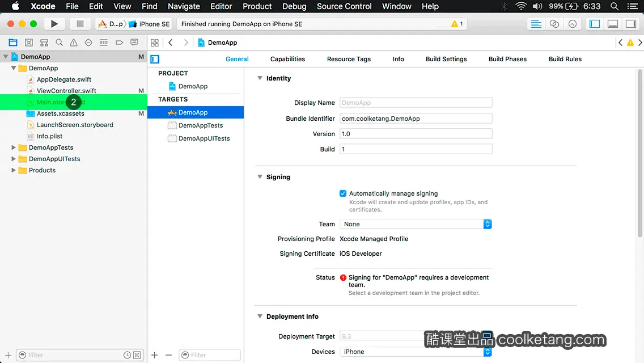Open the Project navigator folder icon

(13, 43)
